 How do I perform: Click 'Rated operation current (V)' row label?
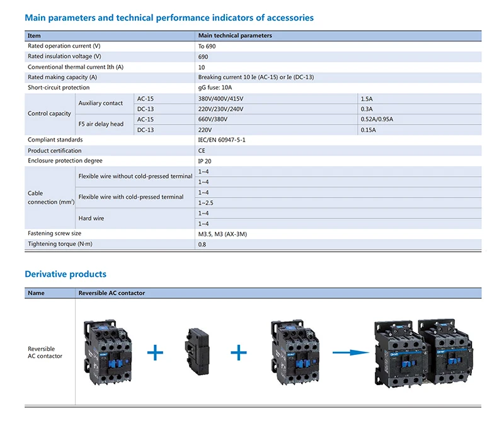pos(64,46)
